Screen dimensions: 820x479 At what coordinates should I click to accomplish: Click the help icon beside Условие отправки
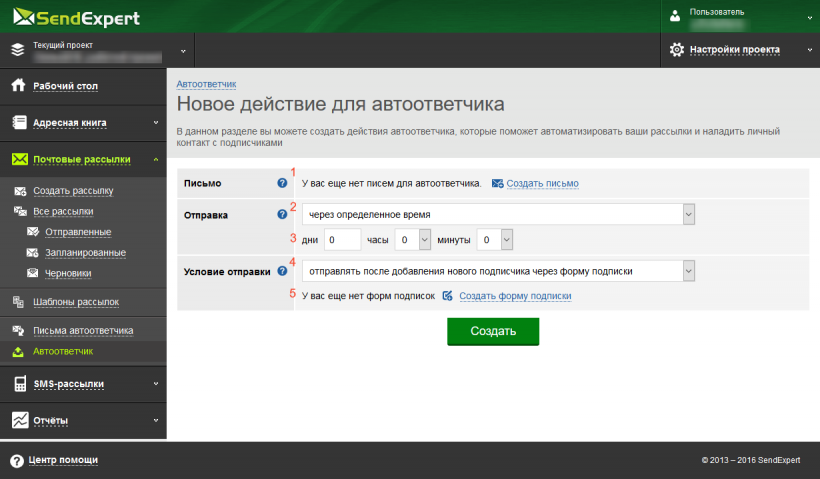282,271
